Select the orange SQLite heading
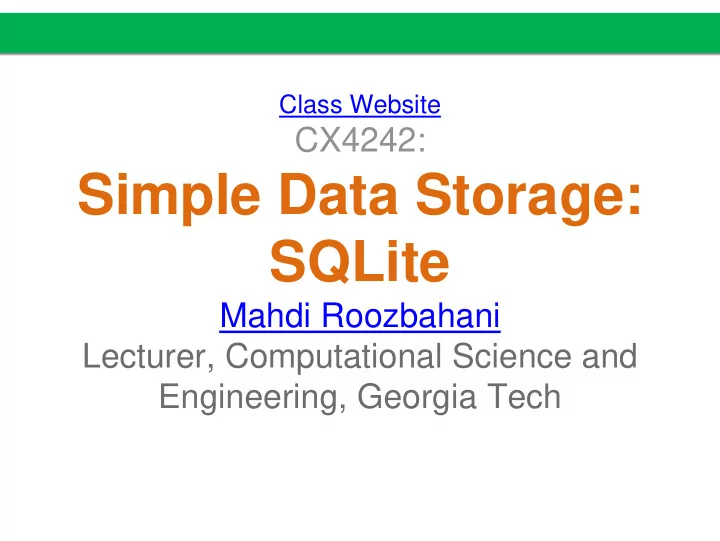This screenshot has height=541, width=720. (x=360, y=261)
